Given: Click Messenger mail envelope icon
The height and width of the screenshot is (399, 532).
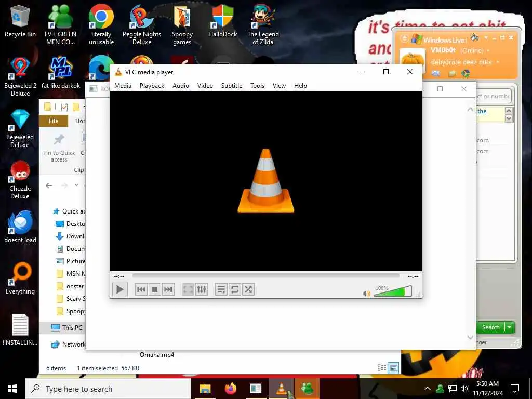Looking at the screenshot, I should 436,73.
